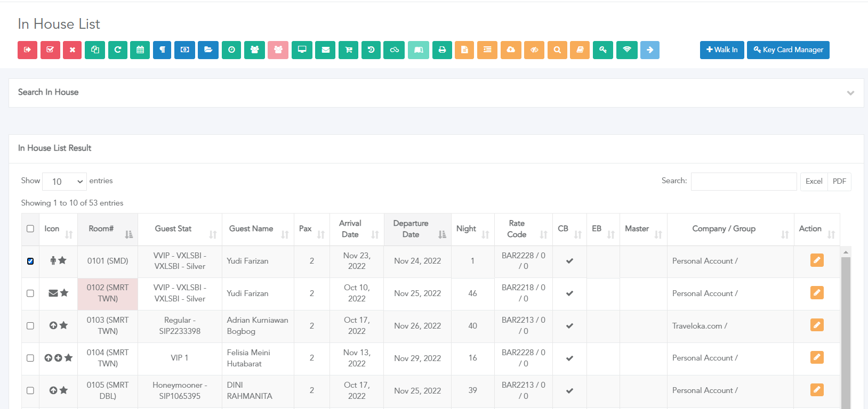Click guest name Adrian Kurniawan Bogbog
The width and height of the screenshot is (868, 409).
[258, 326]
